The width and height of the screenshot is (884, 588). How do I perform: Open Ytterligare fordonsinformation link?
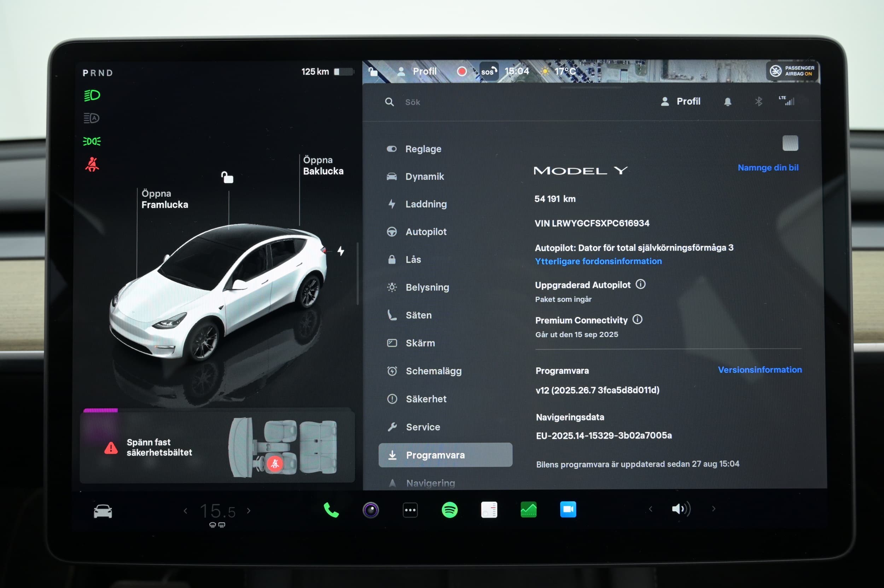point(598,261)
